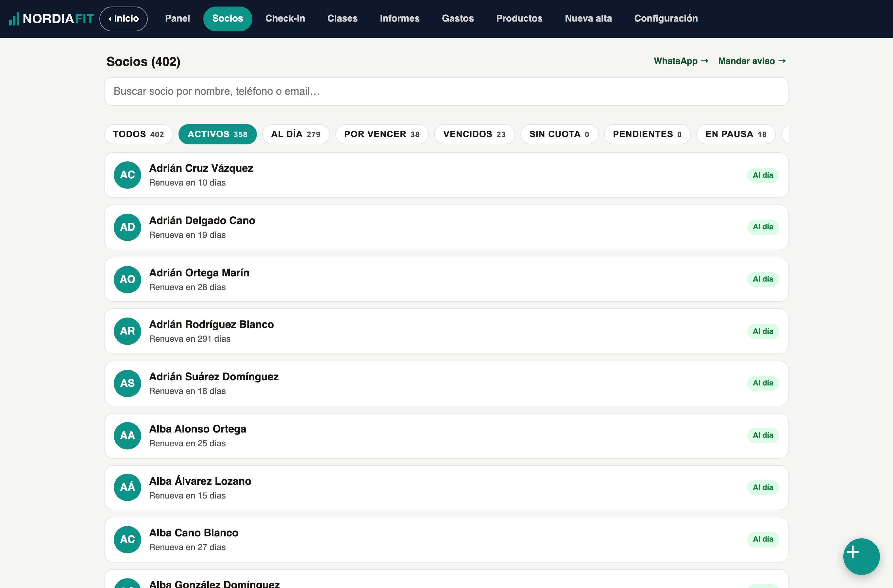Click the NordiaFit logo
Image resolution: width=893 pixels, height=588 pixels.
(x=51, y=19)
